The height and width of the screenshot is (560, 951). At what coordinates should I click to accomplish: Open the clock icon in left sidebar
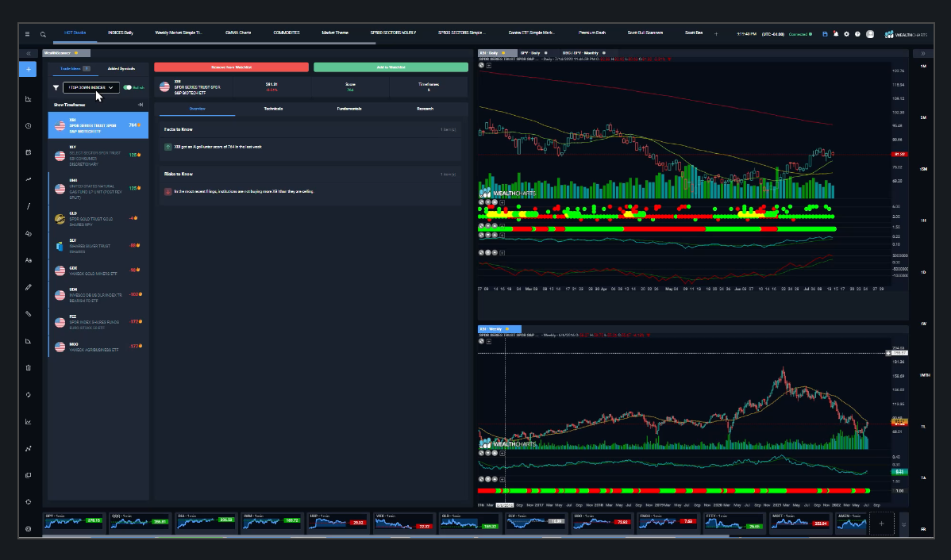coord(28,125)
